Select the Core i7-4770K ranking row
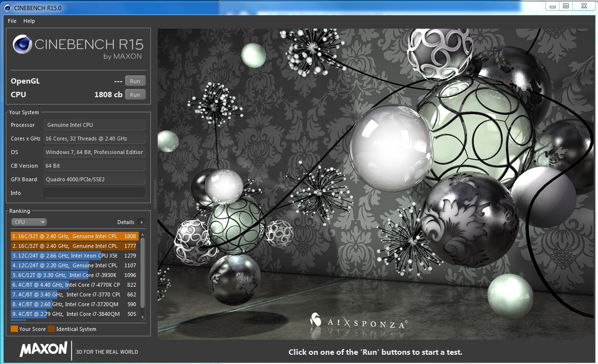This screenshot has width=598, height=364. click(x=75, y=285)
